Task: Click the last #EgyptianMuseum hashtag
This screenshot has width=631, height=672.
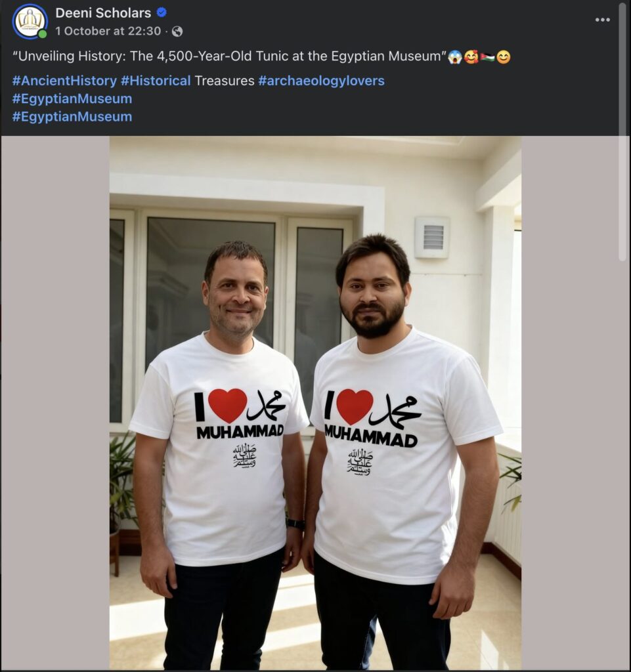Action: click(x=72, y=116)
